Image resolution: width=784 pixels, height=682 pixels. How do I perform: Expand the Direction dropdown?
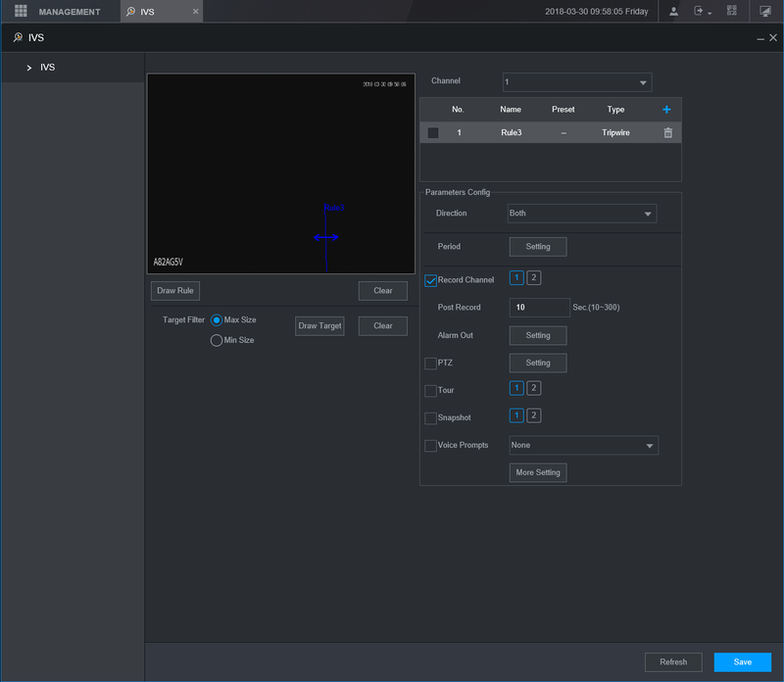click(581, 214)
